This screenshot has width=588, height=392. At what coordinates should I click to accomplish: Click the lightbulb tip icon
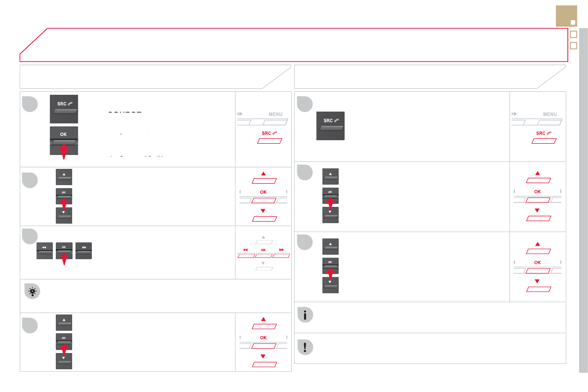pyautogui.click(x=32, y=292)
